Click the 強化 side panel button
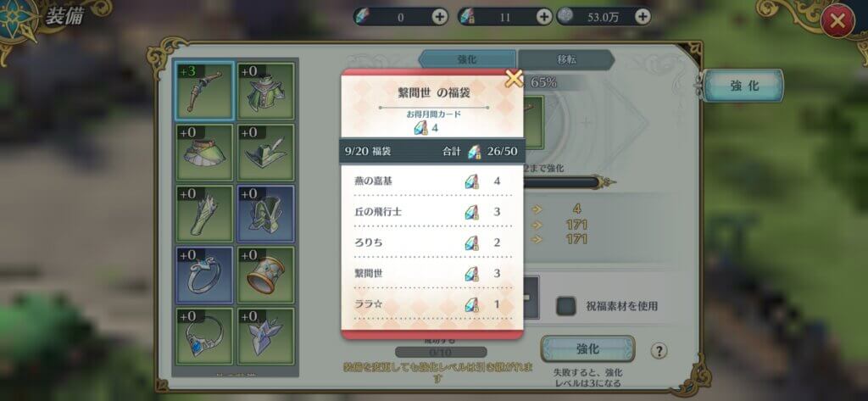The width and height of the screenshot is (868, 401). tap(744, 86)
